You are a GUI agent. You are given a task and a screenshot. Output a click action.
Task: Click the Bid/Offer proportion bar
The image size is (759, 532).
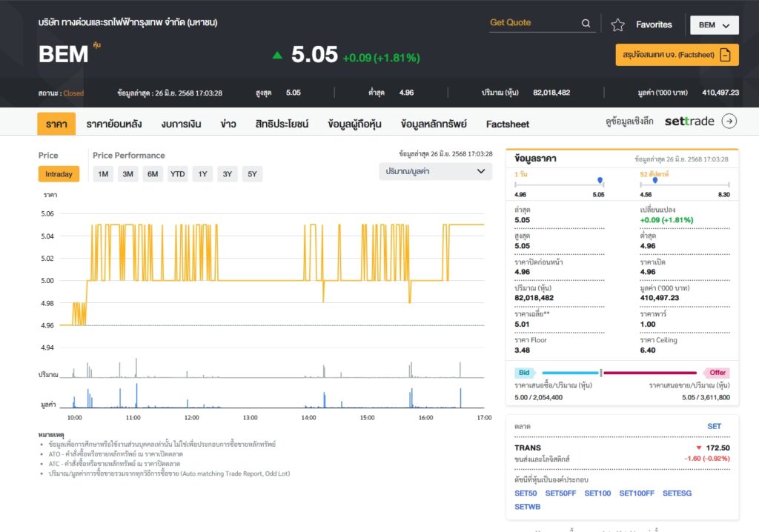pos(620,373)
